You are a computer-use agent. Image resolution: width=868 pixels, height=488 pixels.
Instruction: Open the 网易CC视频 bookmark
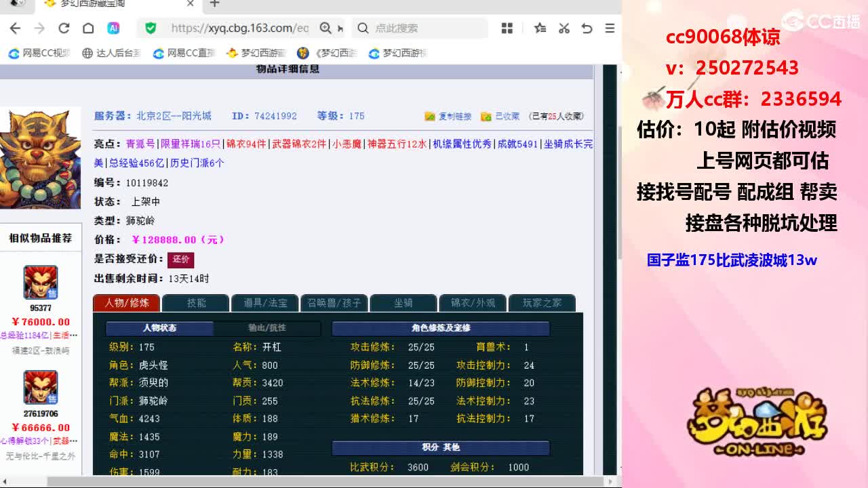[x=39, y=53]
